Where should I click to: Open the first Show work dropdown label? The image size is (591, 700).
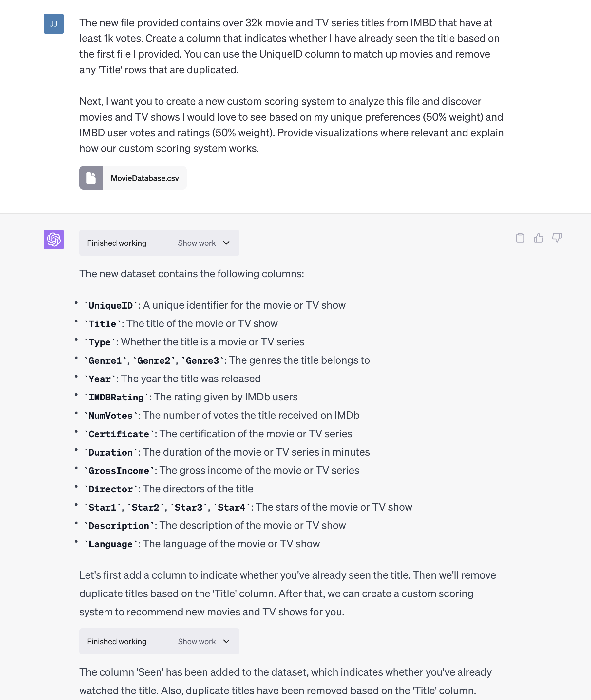point(197,243)
